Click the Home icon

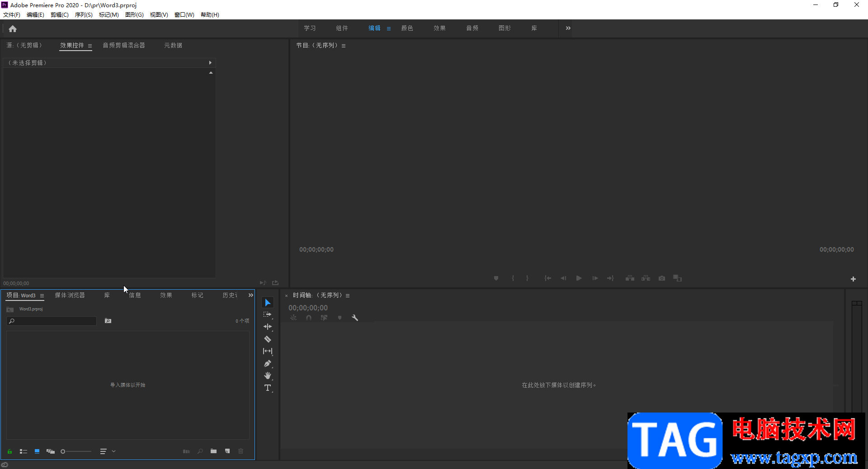point(13,29)
